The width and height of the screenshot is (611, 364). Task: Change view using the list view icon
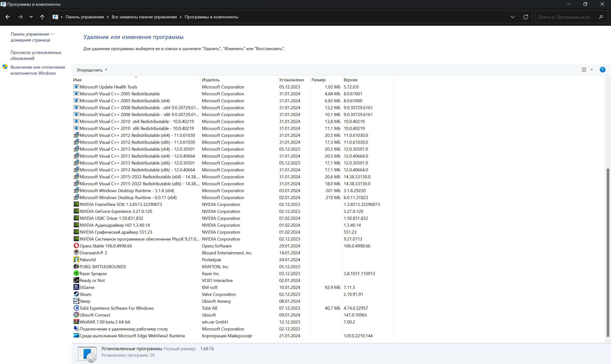pyautogui.click(x=584, y=70)
